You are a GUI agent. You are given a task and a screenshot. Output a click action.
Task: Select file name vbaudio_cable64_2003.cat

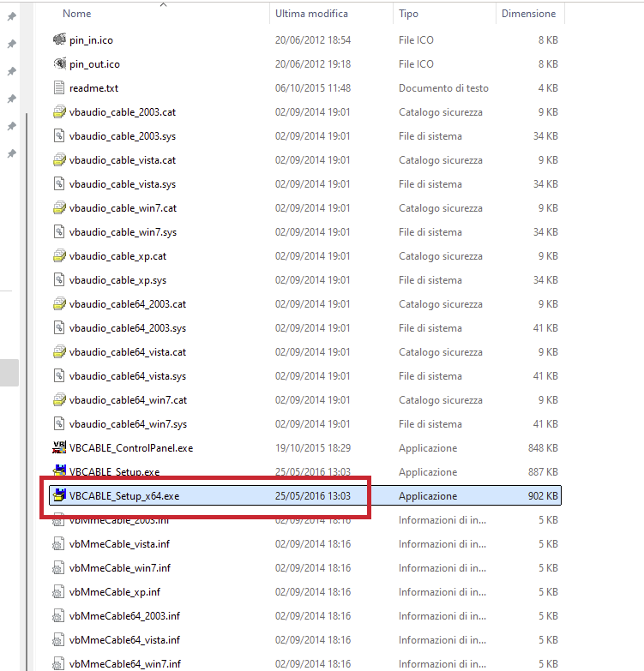click(x=128, y=304)
